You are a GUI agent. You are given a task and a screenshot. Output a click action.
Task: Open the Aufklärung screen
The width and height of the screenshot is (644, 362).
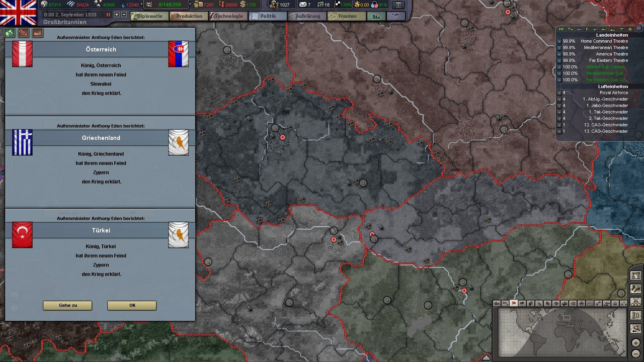click(x=307, y=16)
